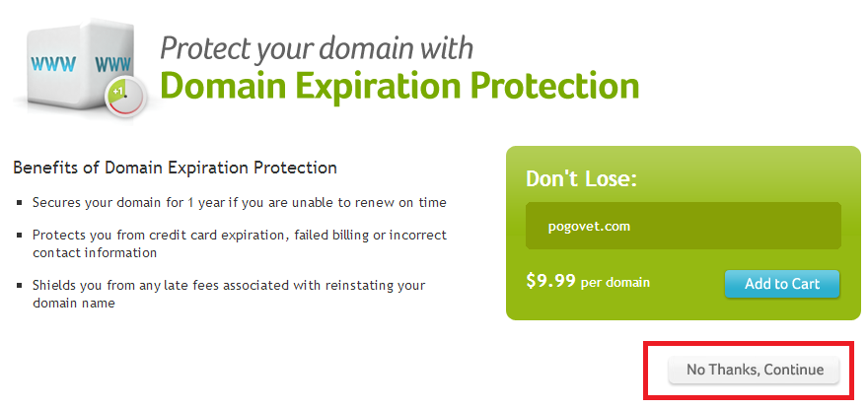The height and width of the screenshot is (409, 868).
Task: Click the "Secures your domain for 1 year" benefit
Action: tap(240, 202)
